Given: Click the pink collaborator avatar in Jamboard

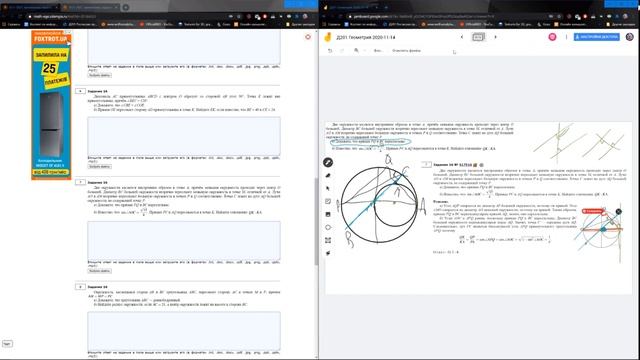Looking at the screenshot, I should pos(552,37).
